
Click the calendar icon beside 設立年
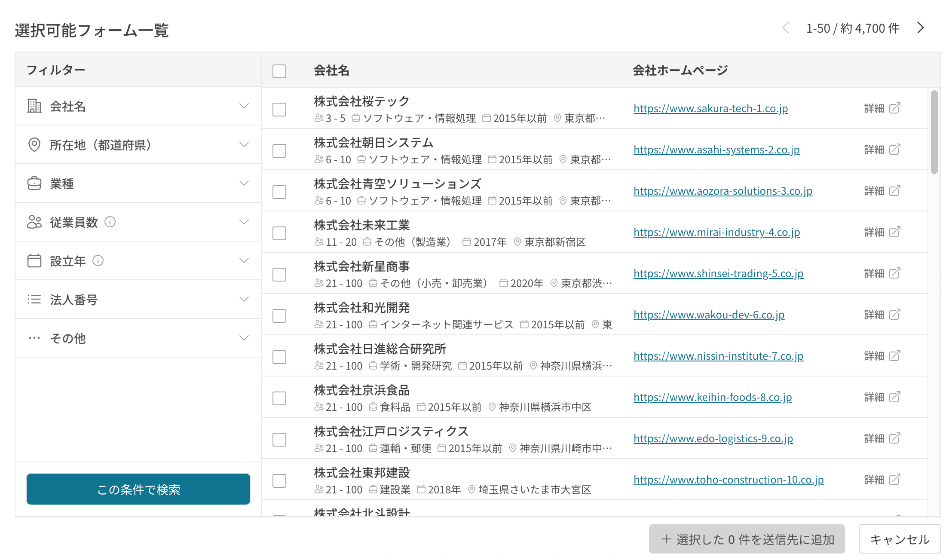35,261
